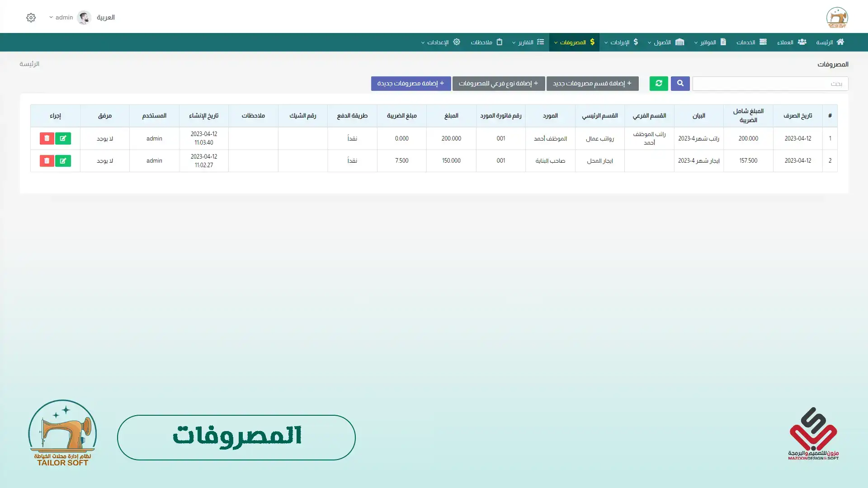Click إضافة قسم مصروفات جديد button
868x488 pixels.
[592, 84]
